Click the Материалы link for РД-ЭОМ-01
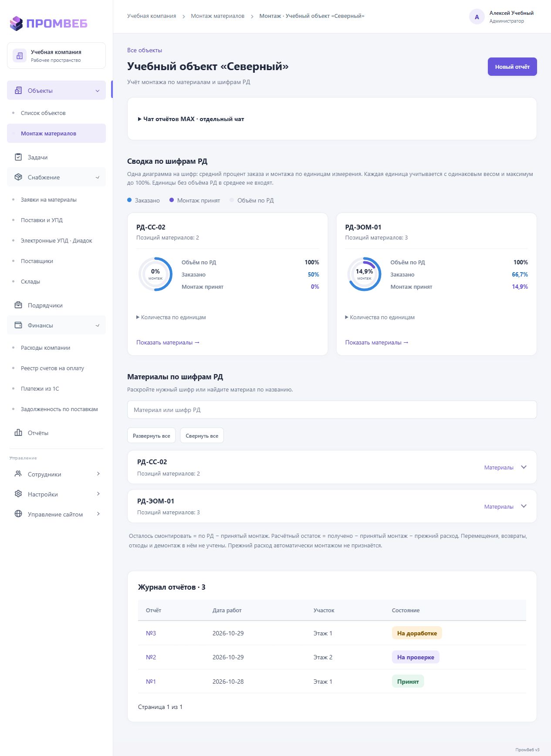Viewport: 551px width, 756px height. pos(499,507)
